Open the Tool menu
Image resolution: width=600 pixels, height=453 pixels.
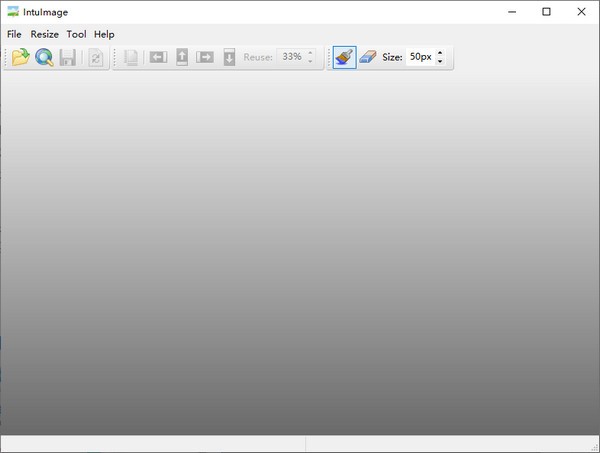(x=76, y=34)
